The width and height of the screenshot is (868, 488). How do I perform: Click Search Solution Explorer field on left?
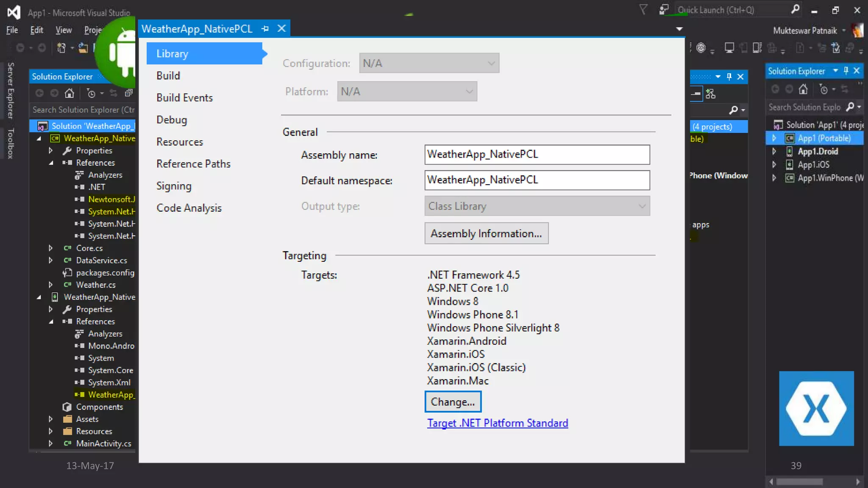click(x=83, y=110)
